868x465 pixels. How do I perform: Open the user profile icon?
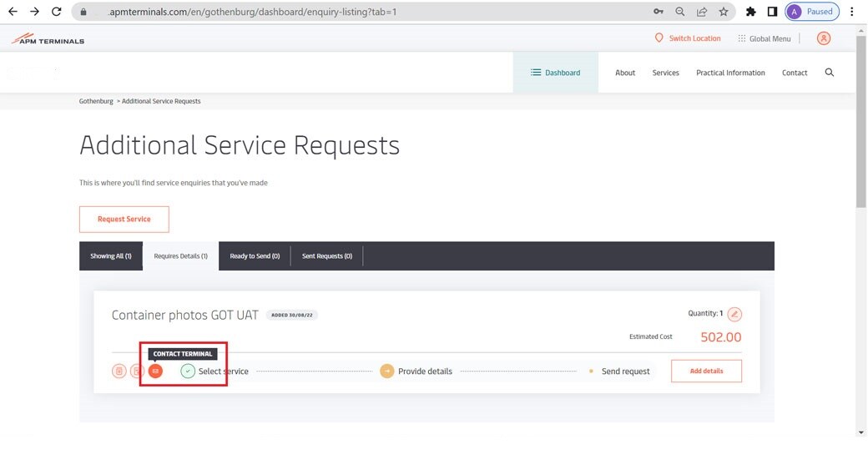click(824, 38)
